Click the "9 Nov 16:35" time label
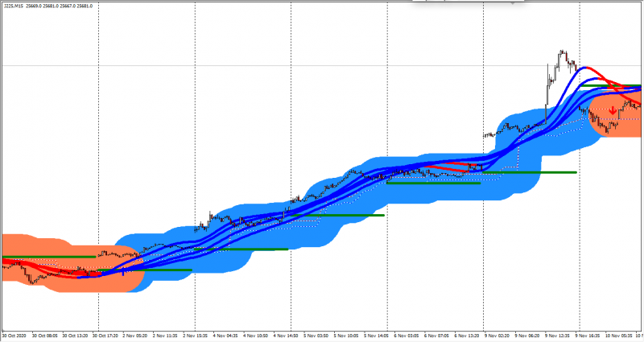The height and width of the screenshot is (342, 644). point(588,336)
